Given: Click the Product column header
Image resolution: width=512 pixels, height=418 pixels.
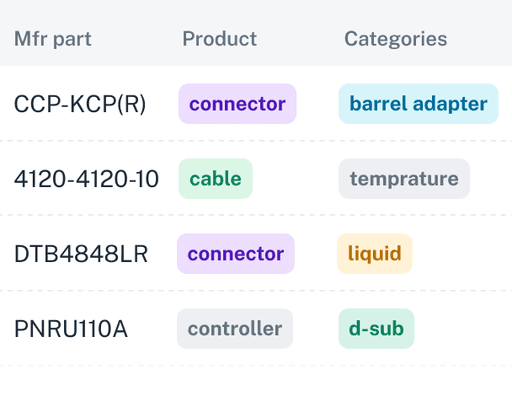Looking at the screenshot, I should click(220, 39).
